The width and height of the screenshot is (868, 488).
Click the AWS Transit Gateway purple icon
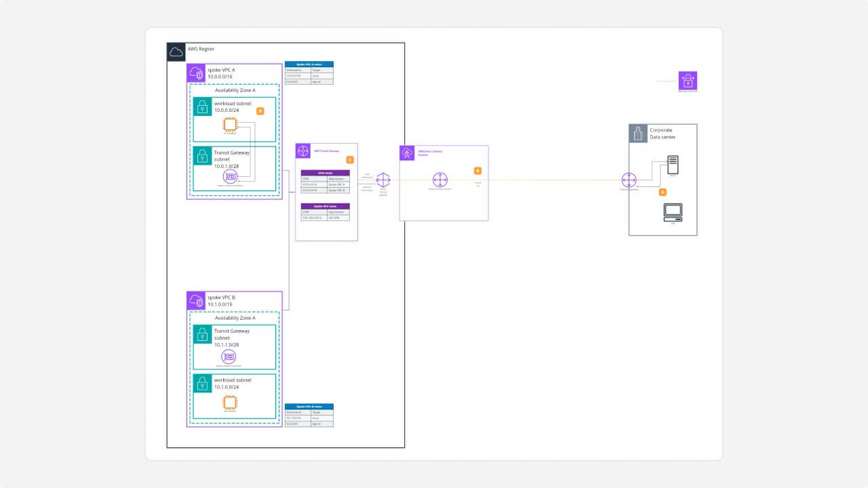tap(303, 151)
